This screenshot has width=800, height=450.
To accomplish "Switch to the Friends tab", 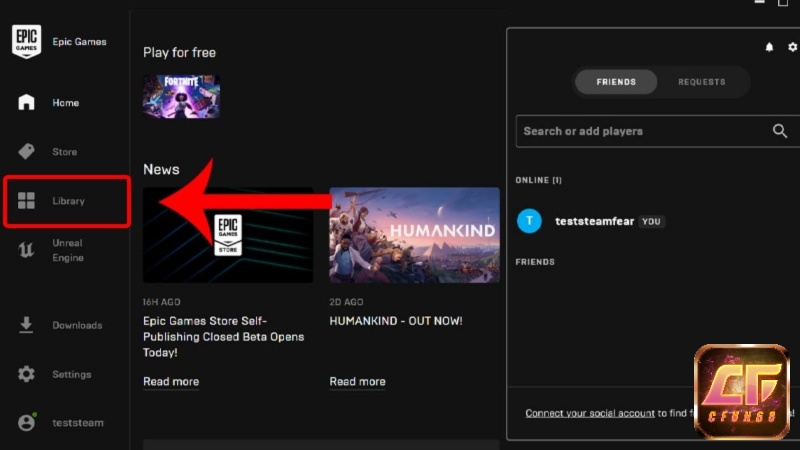I will (616, 82).
